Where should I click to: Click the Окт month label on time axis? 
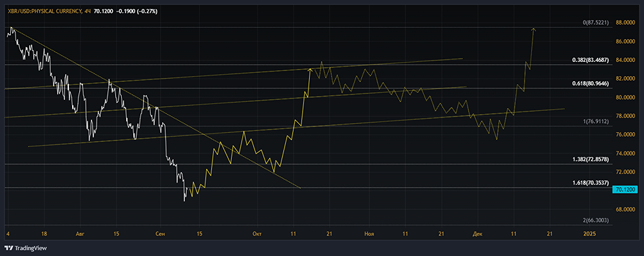pos(258,234)
